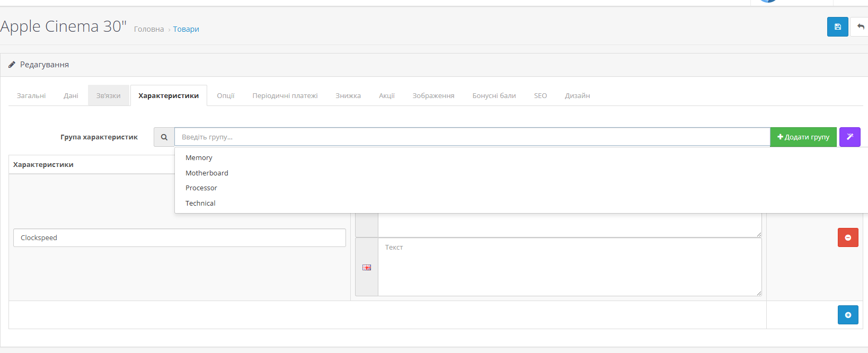This screenshot has height=353, width=868.
Task: Click the Введіть групу input field
Action: [472, 137]
